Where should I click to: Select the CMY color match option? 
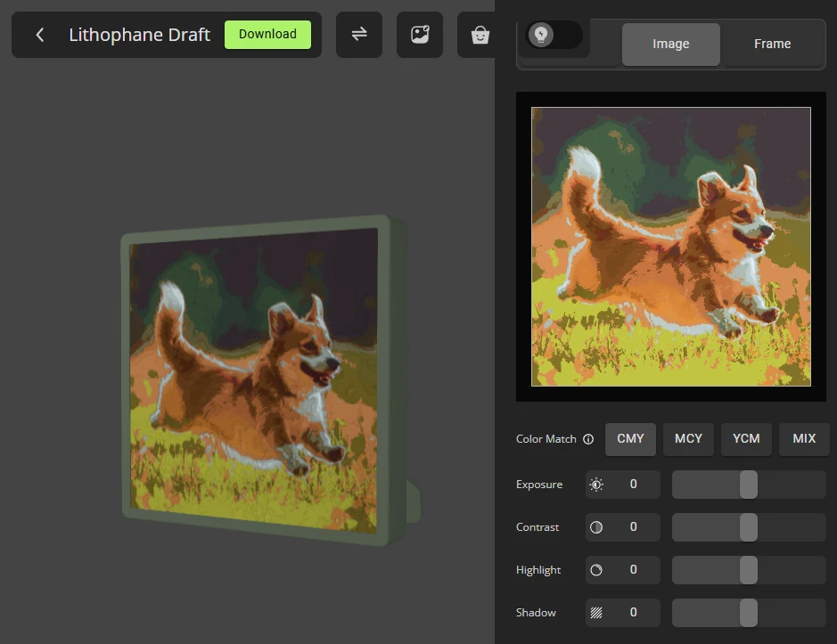(x=630, y=439)
